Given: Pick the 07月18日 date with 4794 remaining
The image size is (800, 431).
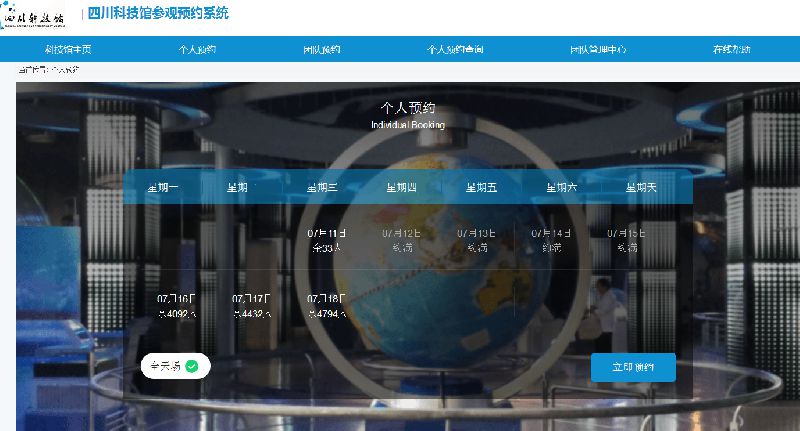Looking at the screenshot, I should pyautogui.click(x=326, y=305).
